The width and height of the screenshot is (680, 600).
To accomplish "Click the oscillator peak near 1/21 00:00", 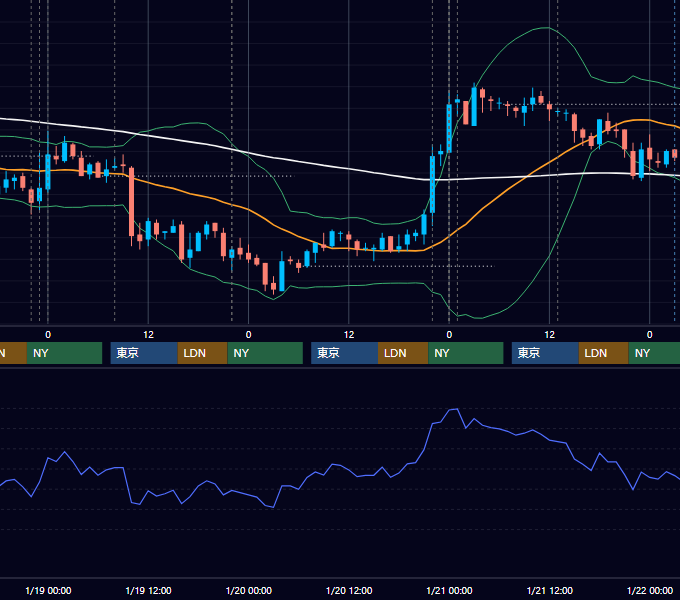I will click(x=457, y=409).
